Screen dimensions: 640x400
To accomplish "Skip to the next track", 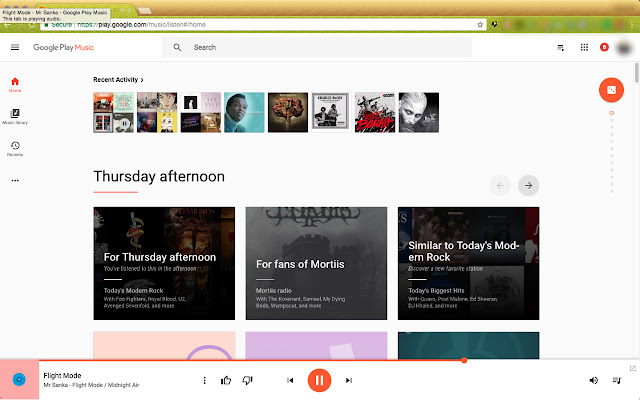I will [349, 380].
